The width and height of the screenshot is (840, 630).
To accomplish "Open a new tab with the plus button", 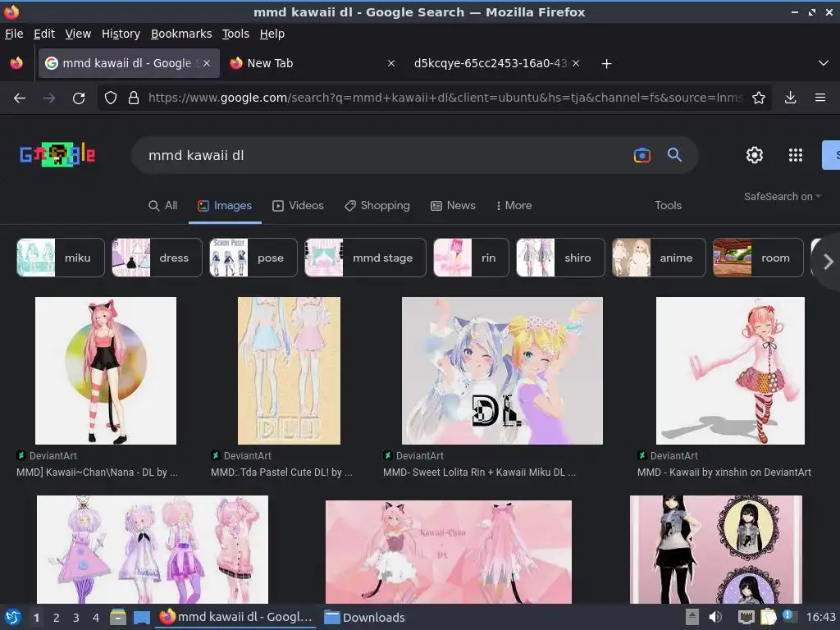I will coord(606,64).
